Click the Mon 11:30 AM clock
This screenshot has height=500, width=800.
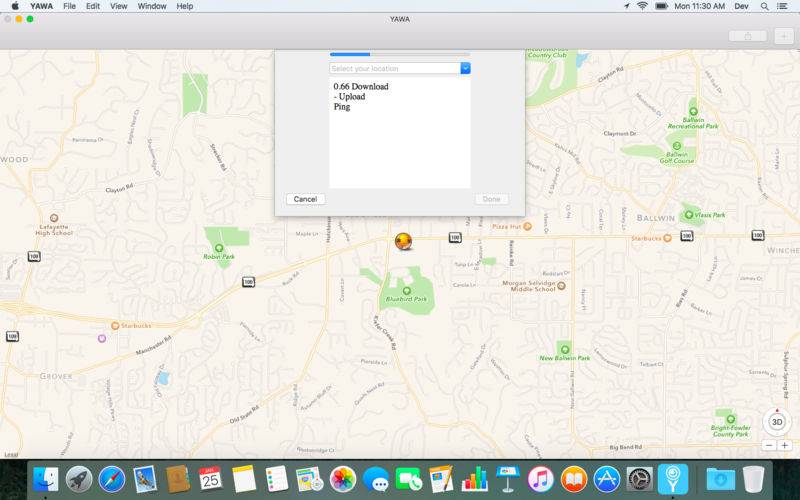[x=699, y=6]
